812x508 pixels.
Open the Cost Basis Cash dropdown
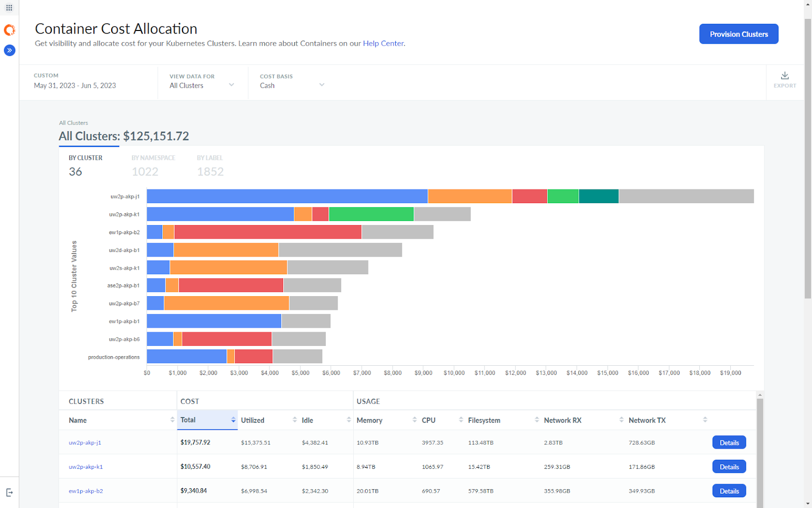[x=292, y=81]
